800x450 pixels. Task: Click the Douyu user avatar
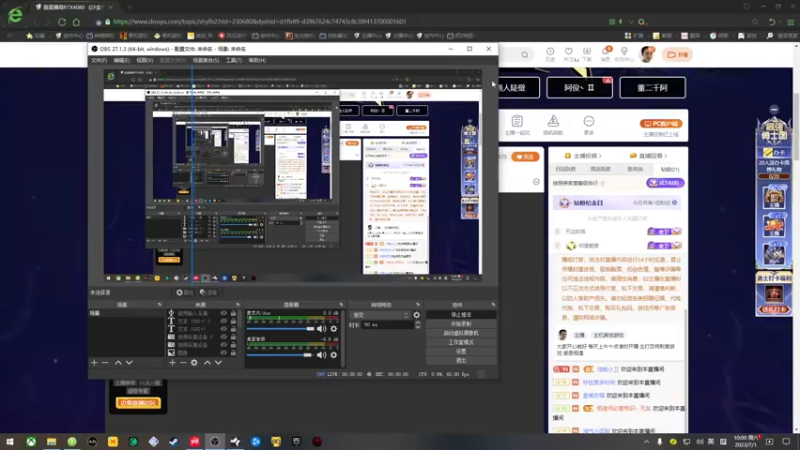click(647, 54)
